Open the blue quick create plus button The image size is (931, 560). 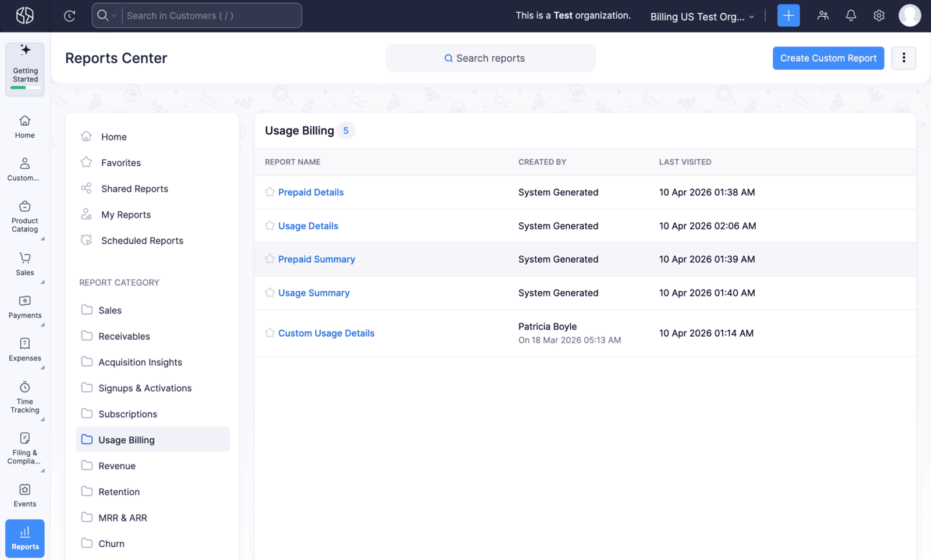coord(788,16)
